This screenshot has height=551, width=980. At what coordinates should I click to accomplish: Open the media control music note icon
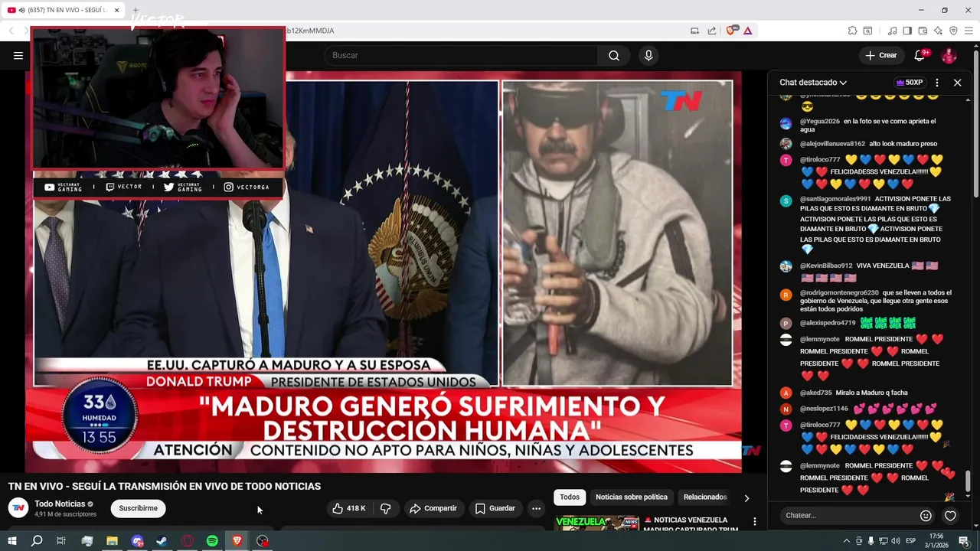pos(892,31)
